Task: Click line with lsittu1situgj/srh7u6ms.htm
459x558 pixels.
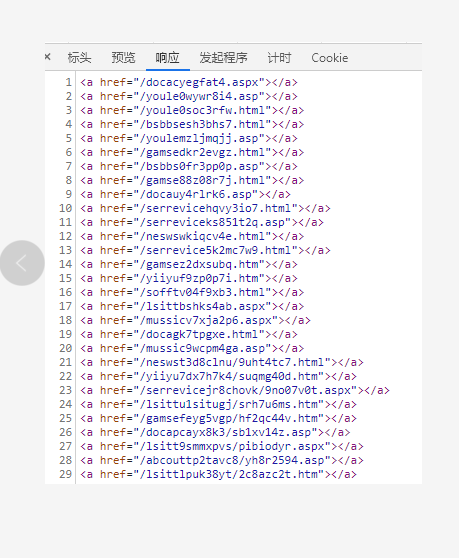Action: [x=218, y=404]
